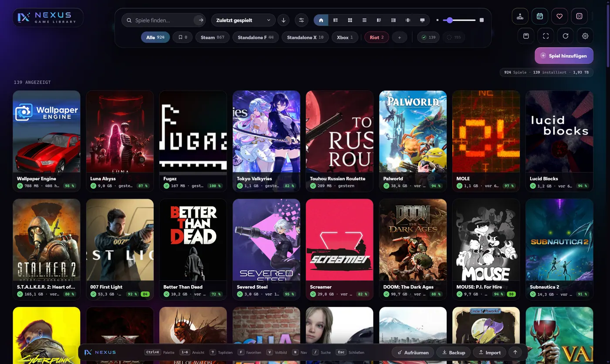Click the window mode icon button
Image resolution: width=610 pixels, height=364 pixels.
click(526, 36)
